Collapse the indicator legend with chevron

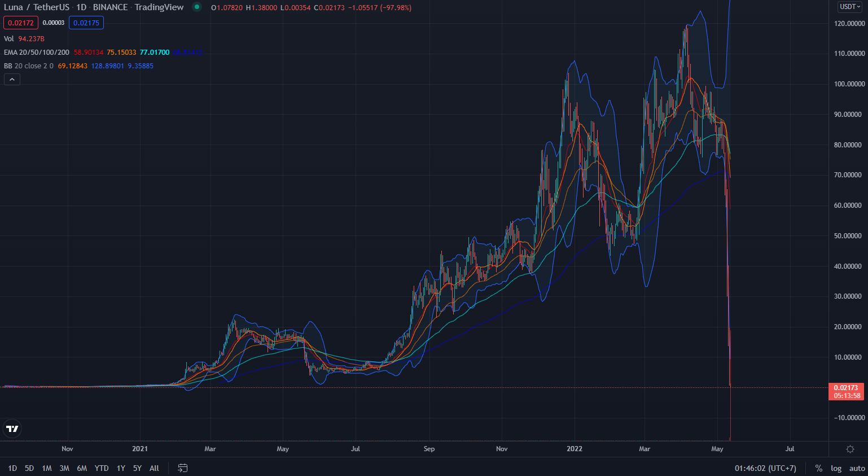coord(12,80)
